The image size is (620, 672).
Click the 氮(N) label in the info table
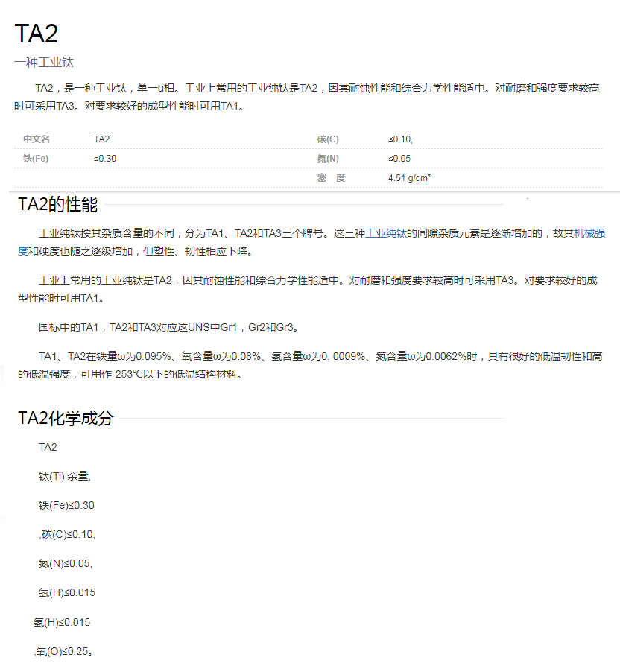point(328,159)
